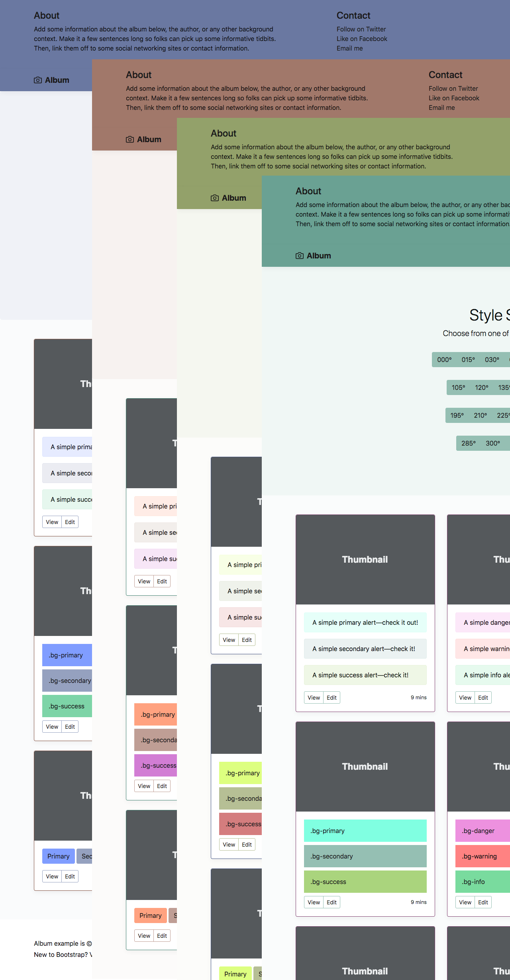Click Edit under blue Primary button card

click(70, 876)
